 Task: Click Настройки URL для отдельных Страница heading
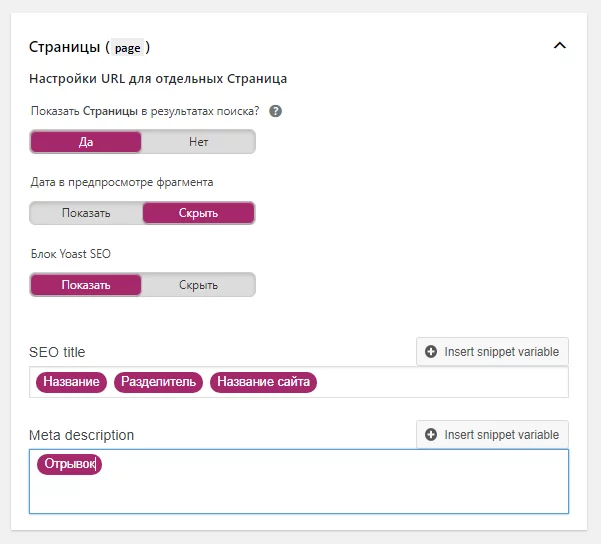tap(158, 79)
